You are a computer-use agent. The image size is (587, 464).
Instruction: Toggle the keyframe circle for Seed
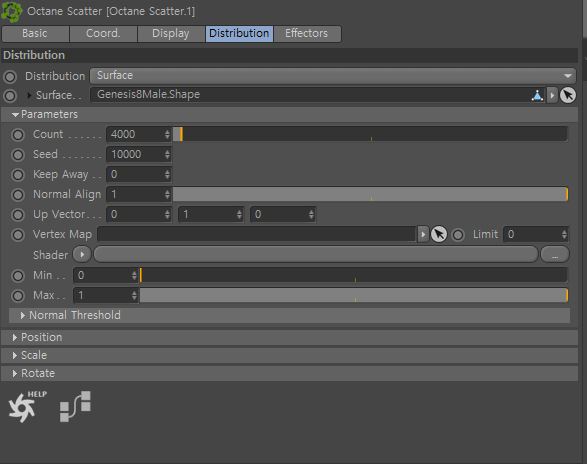(x=18, y=155)
